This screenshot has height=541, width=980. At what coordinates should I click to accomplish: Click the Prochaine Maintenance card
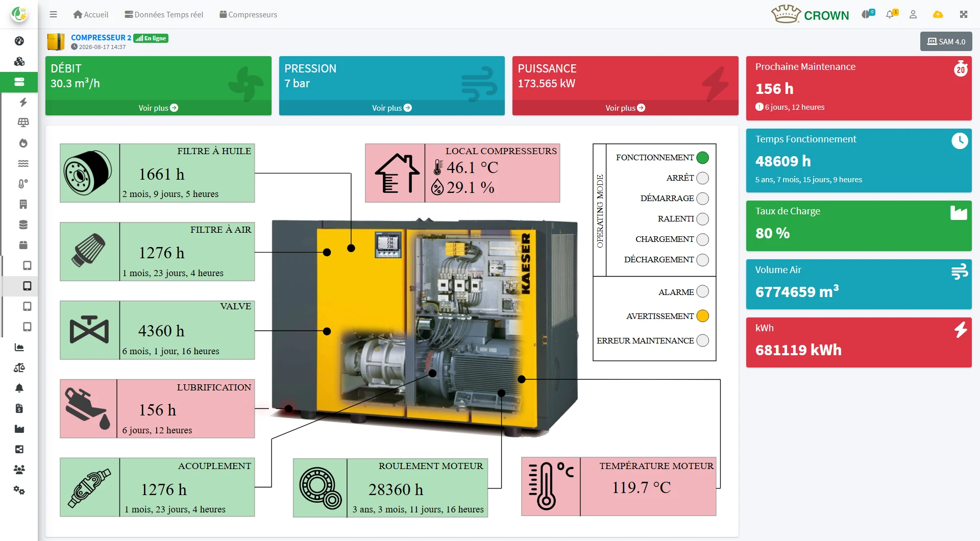(x=859, y=88)
